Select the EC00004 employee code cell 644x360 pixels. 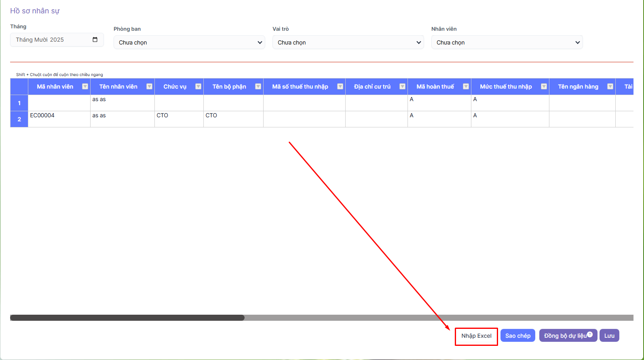(59, 119)
